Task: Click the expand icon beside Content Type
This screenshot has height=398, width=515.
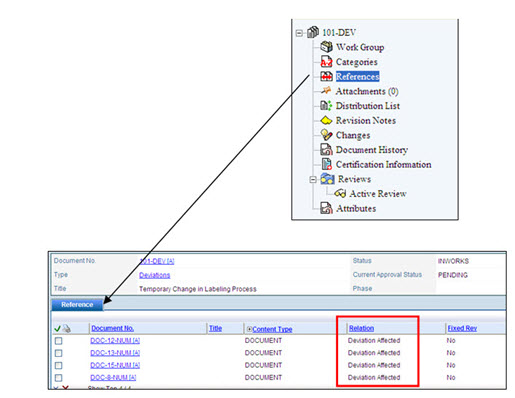Action: (x=249, y=329)
